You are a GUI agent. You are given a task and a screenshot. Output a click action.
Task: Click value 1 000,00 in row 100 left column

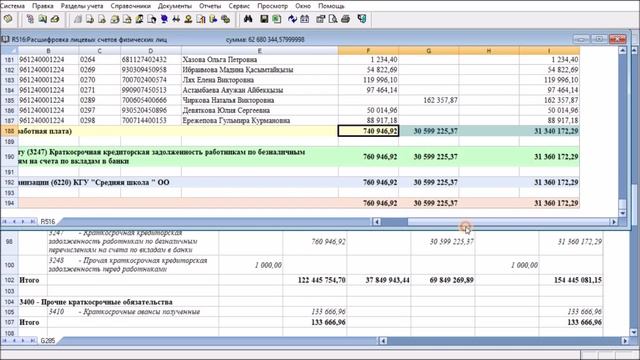tap(268, 265)
